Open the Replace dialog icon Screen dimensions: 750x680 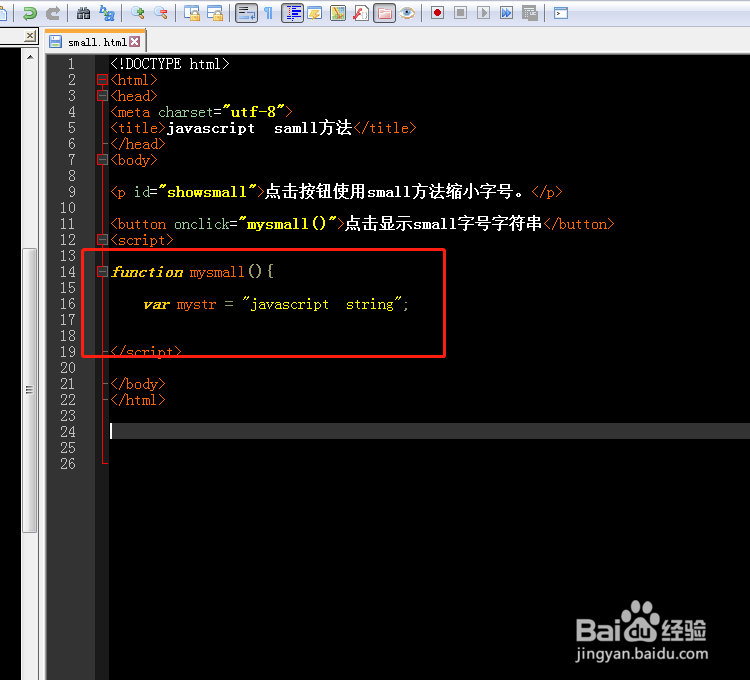[x=107, y=13]
